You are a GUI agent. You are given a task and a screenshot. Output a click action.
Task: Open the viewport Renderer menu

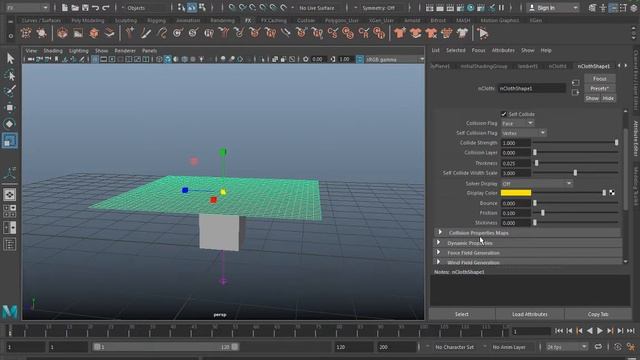tap(125, 51)
